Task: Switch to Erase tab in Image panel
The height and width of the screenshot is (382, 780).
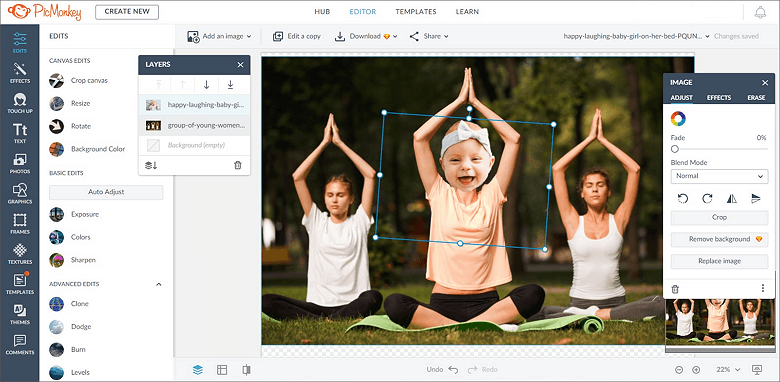Action: click(x=756, y=97)
